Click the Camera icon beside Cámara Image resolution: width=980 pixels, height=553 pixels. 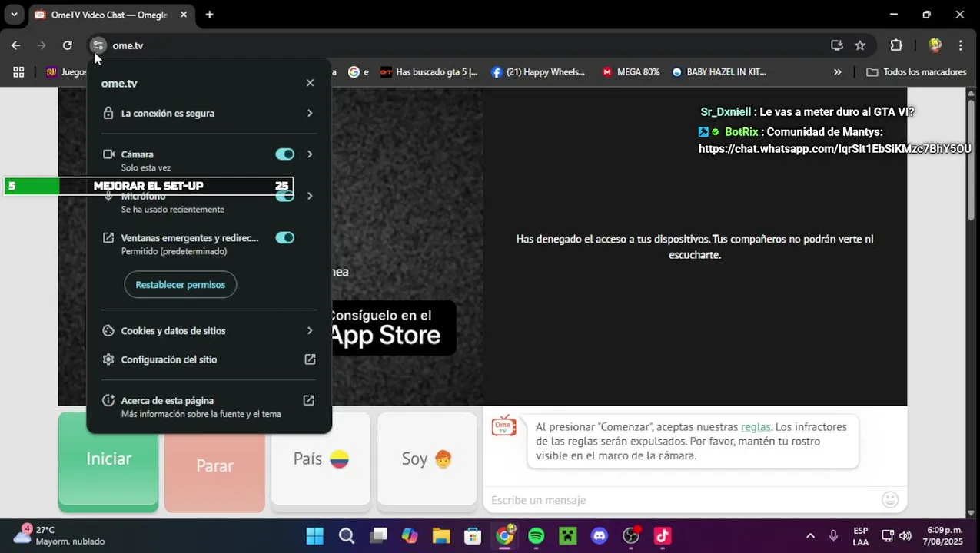coord(108,154)
